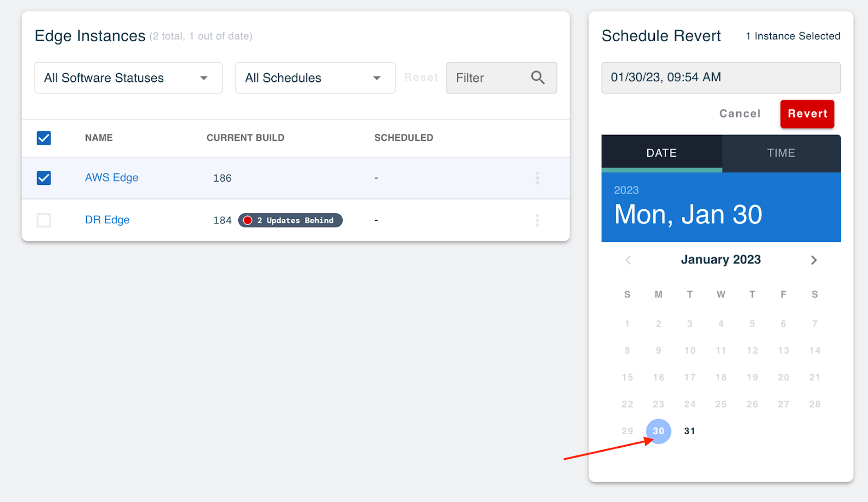Go to previous month in calendar

[628, 260]
